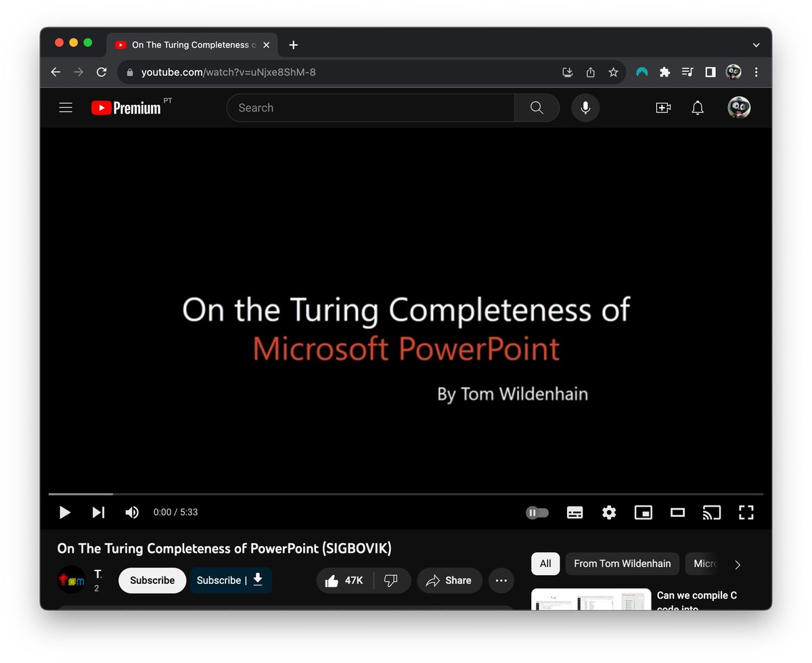812x663 pixels.
Task: Select the From Tom Wildenhain chip
Action: [623, 564]
